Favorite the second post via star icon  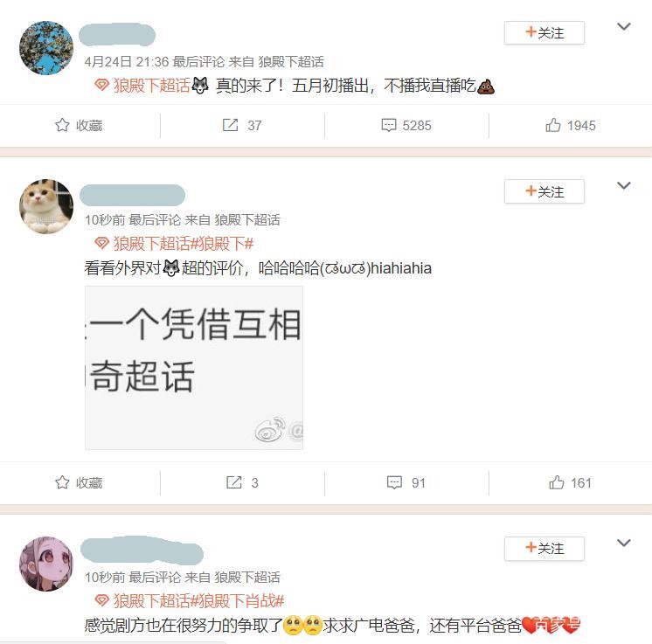(62, 482)
